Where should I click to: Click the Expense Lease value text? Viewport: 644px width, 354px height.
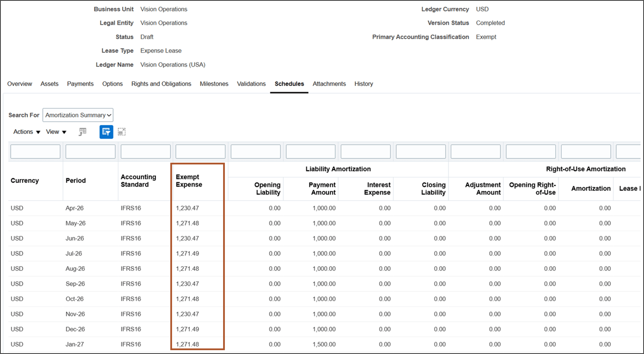161,51
